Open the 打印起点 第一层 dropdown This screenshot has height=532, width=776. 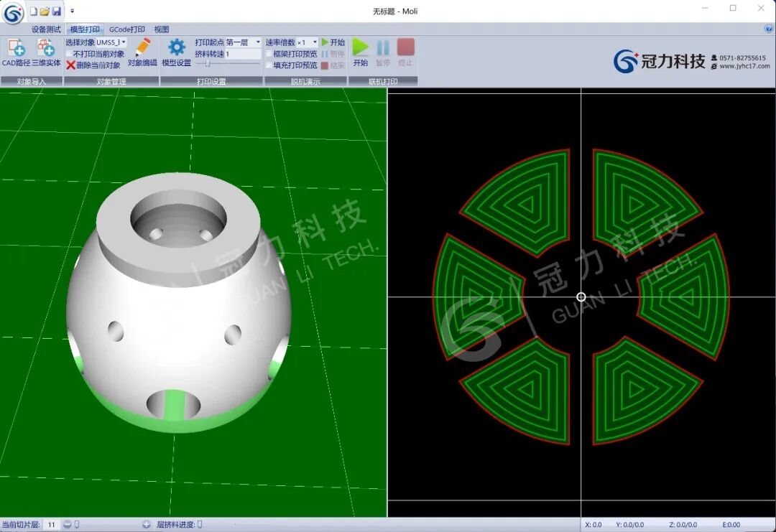tap(243, 42)
